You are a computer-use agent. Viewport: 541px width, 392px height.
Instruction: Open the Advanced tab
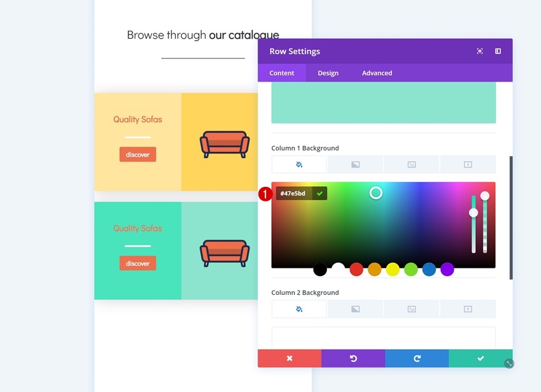point(377,73)
